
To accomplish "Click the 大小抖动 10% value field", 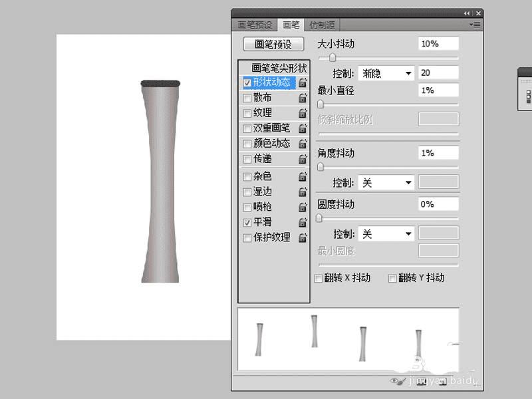I will coord(438,44).
